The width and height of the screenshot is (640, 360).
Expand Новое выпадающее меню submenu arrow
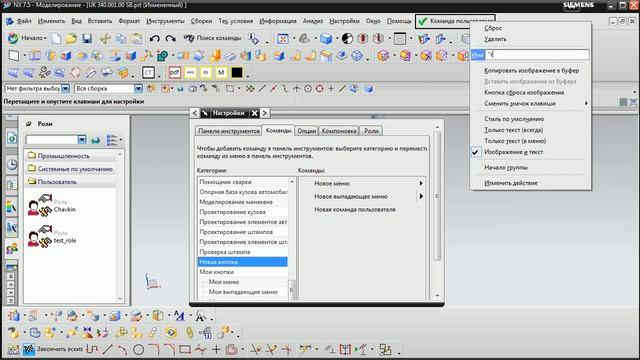pyautogui.click(x=421, y=196)
